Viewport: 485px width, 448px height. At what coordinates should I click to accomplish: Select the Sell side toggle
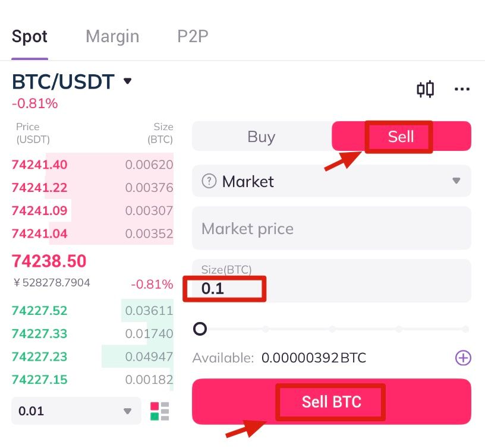(x=401, y=137)
